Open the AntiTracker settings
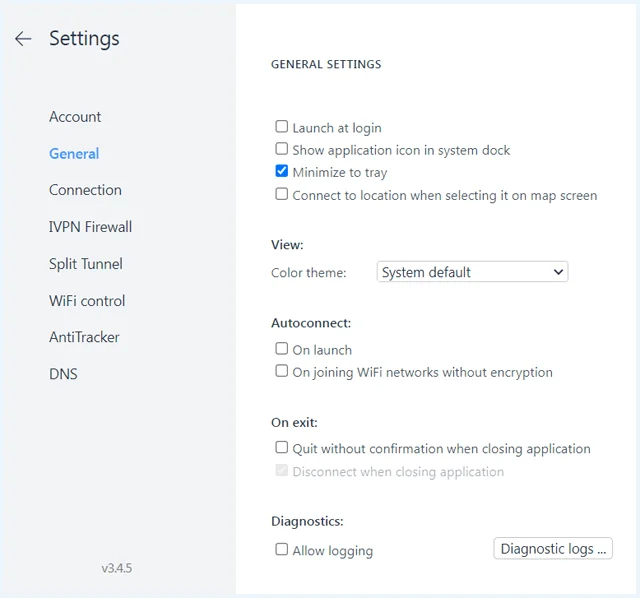Viewport: 640px width, 598px height. coord(84,337)
